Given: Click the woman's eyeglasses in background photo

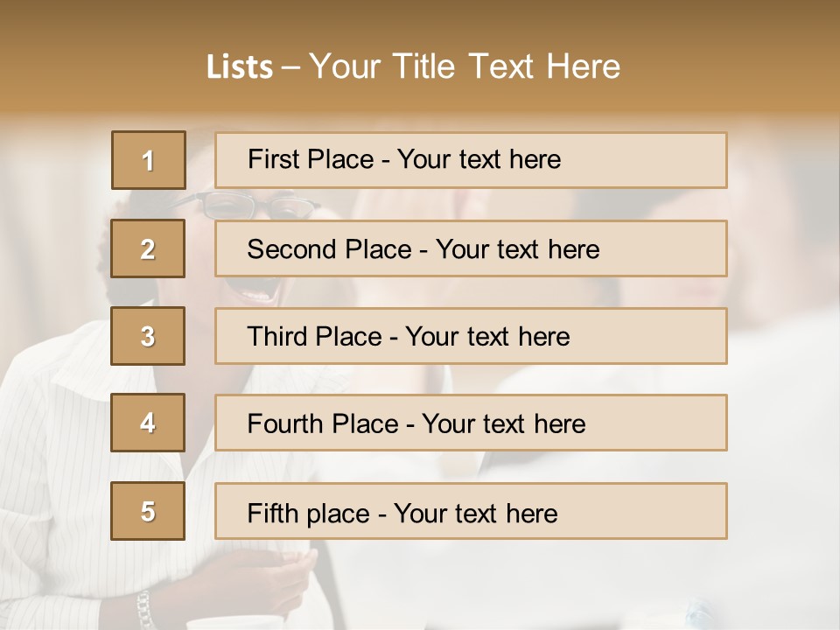Looking at the screenshot, I should [x=252, y=205].
